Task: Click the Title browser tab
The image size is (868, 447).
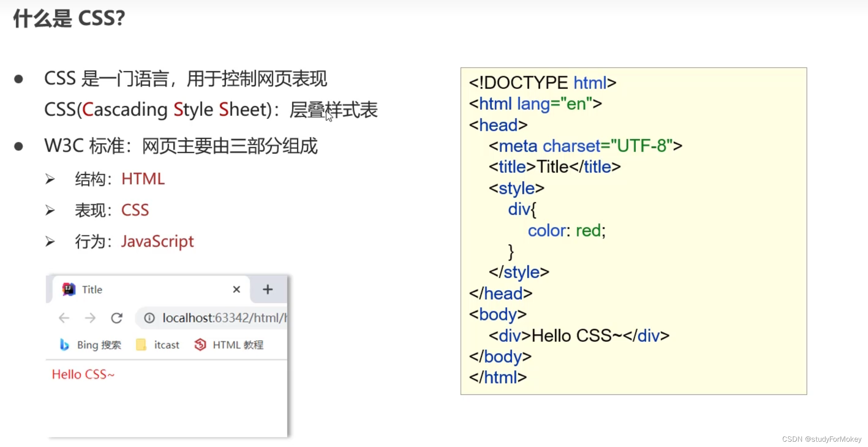Action: click(x=151, y=289)
